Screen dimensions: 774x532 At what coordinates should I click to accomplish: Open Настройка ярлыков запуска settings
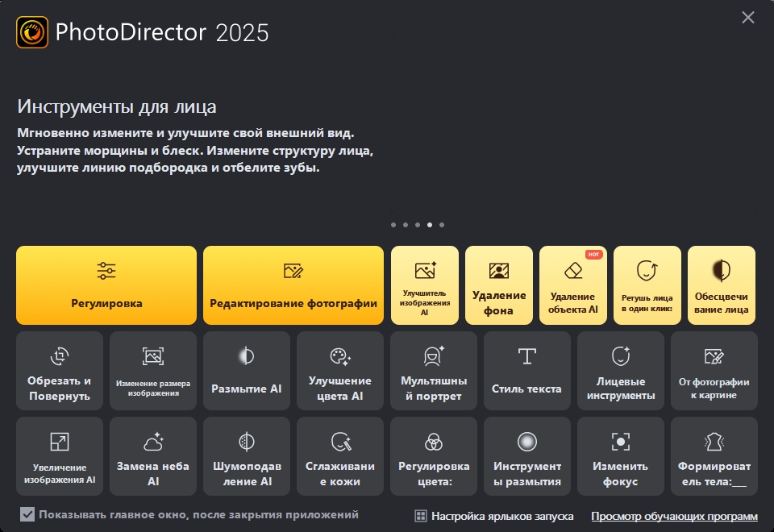[493, 516]
